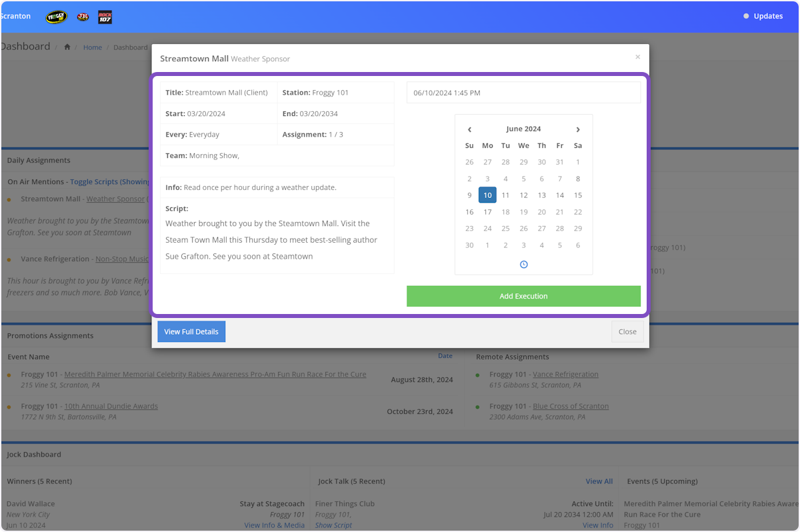The height and width of the screenshot is (532, 800).
Task: Click the Close button in modal footer
Action: click(x=627, y=331)
